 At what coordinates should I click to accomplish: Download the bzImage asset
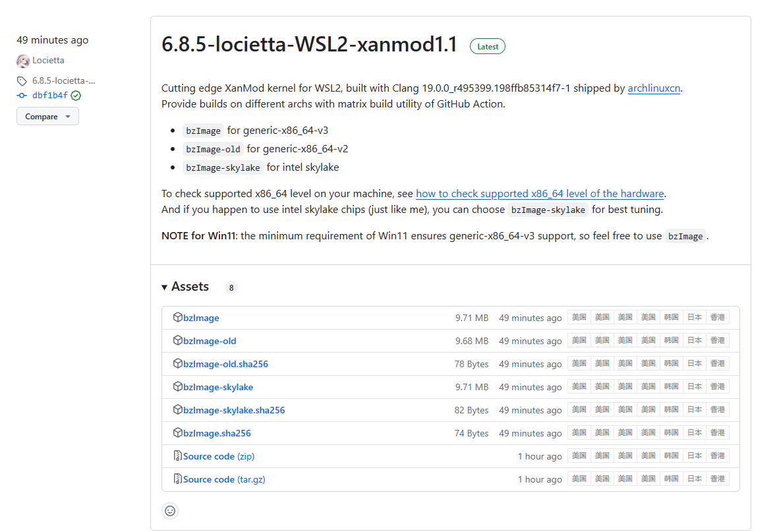click(200, 317)
